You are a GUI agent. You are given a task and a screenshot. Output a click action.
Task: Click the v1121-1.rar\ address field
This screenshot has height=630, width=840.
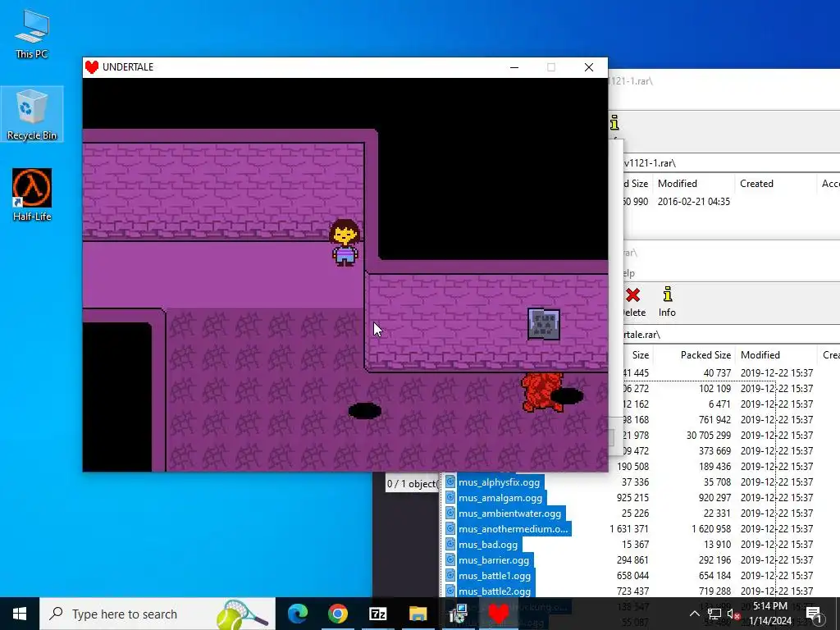coord(731,163)
